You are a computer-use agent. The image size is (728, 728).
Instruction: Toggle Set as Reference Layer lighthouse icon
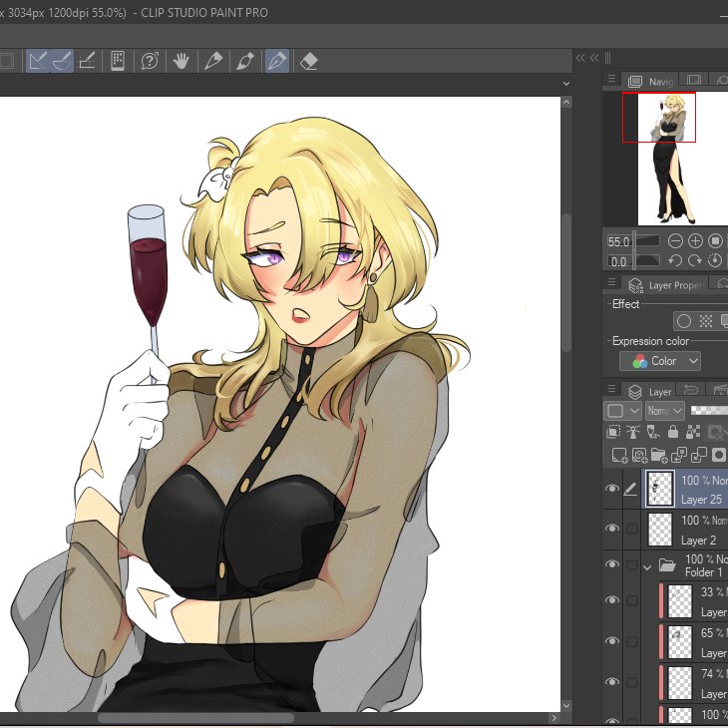point(633,432)
